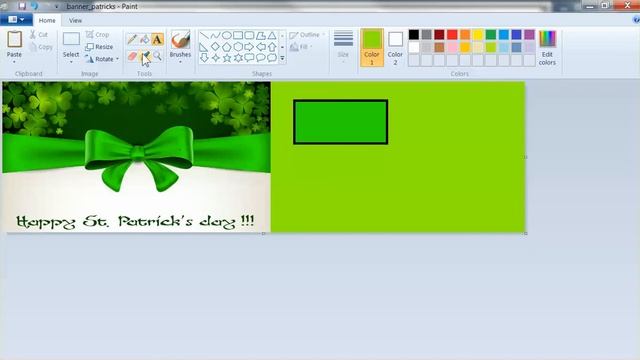Choose the Down arrow shape
This screenshot has width=640, height=360.
point(204,58)
